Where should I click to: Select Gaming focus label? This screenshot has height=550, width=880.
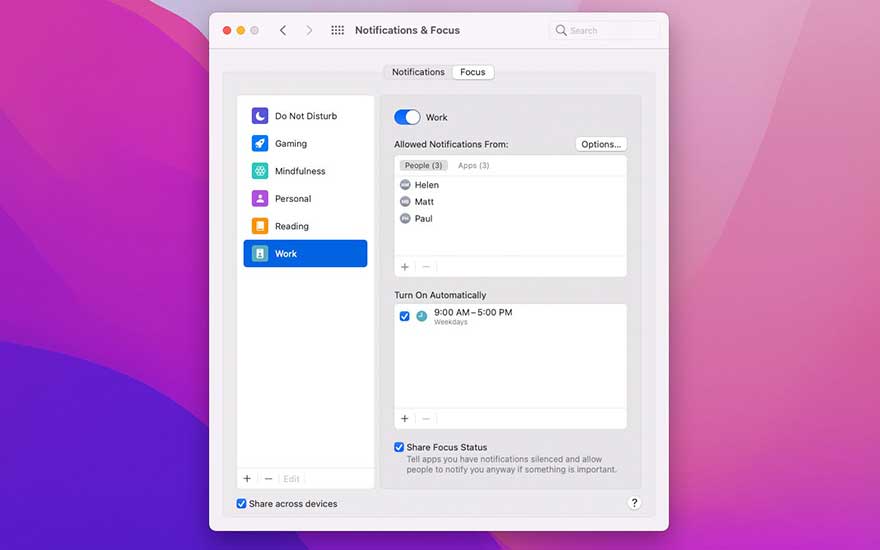291,144
